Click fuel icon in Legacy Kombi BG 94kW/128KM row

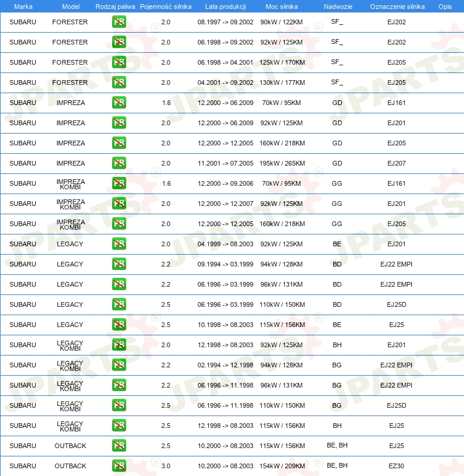coord(119,365)
